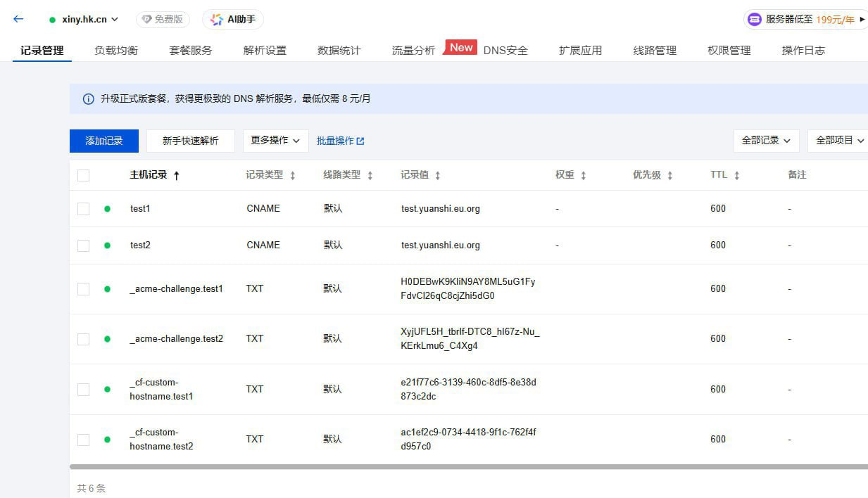Viewport: 868px width, 498px height.
Task: Click the back arrow icon
Action: point(18,19)
